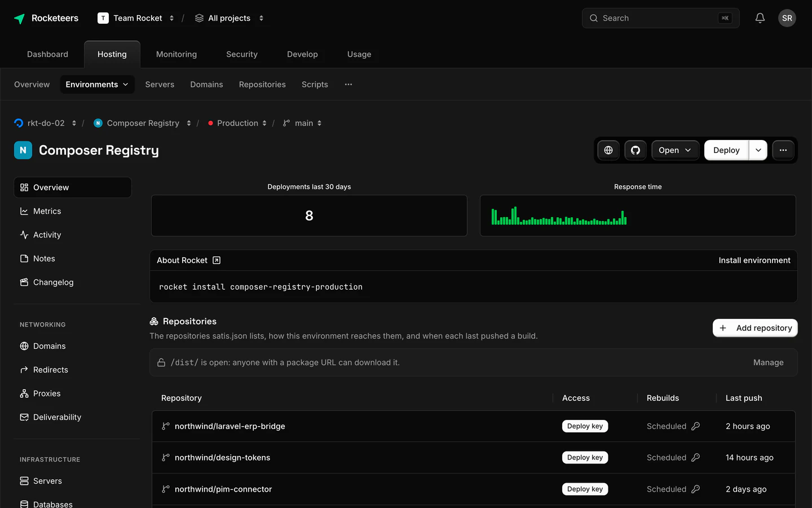Click the key icon in the laravel-erp-bridge row
Viewport: 812px width, 508px height.
coord(696,426)
